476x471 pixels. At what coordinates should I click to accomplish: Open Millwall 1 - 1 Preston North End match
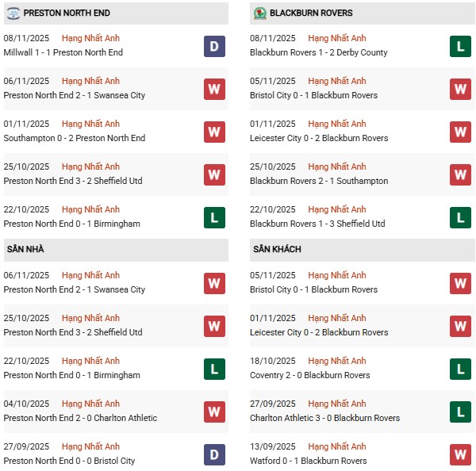tap(74, 52)
